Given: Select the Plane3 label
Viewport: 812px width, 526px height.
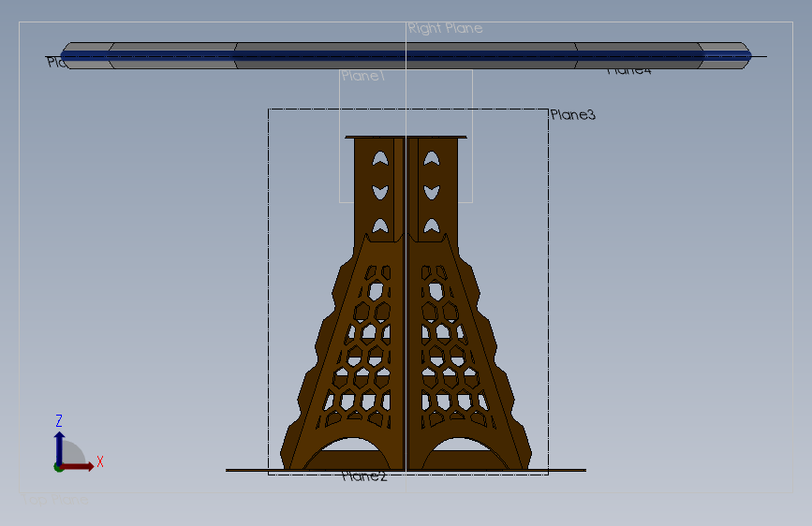Looking at the screenshot, I should pos(573,114).
